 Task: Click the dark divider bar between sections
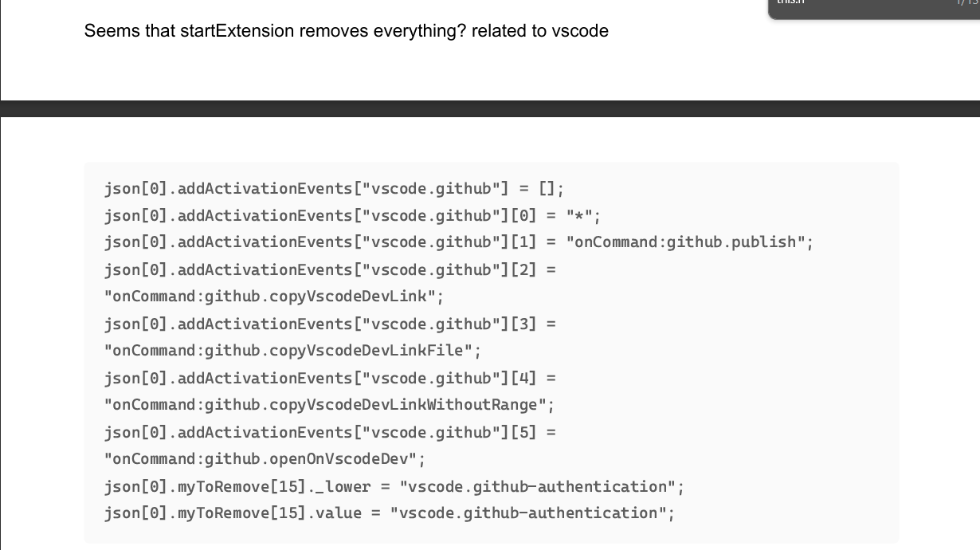coord(490,109)
